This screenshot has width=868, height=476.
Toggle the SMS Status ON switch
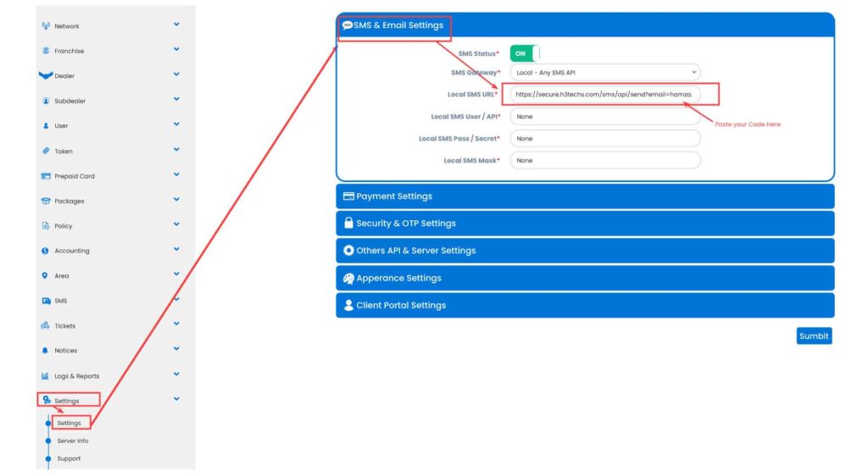point(524,53)
